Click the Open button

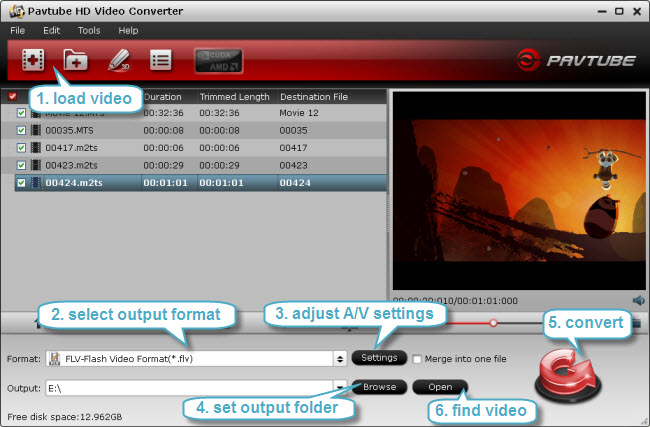440,387
